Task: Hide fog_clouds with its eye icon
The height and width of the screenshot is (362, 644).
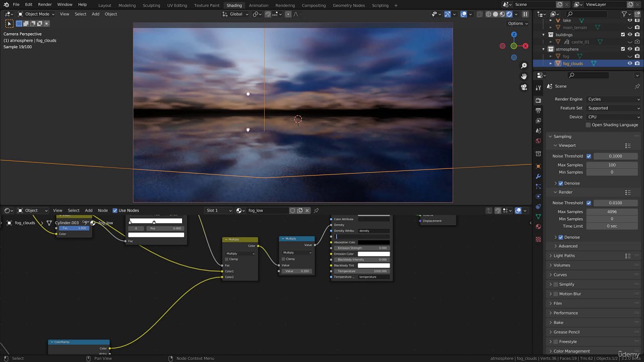Action: 629,63
